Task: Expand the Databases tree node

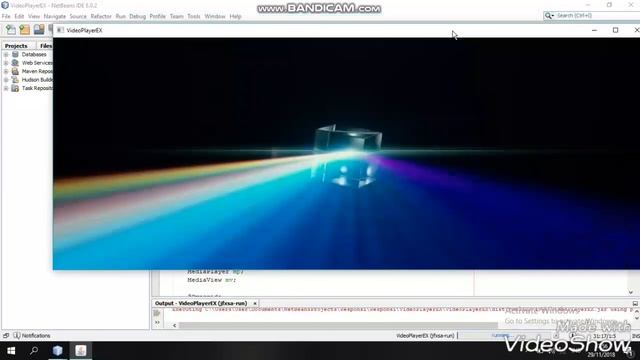Action: click(x=6, y=54)
